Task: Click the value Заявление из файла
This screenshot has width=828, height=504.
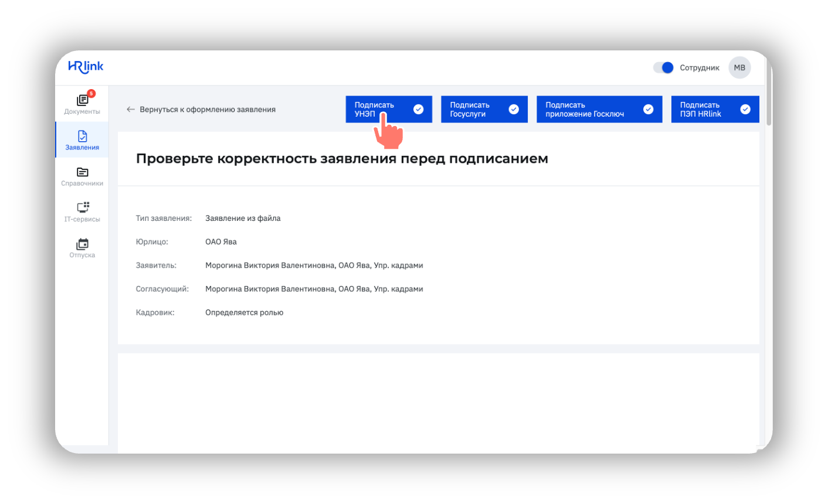Action: pyautogui.click(x=243, y=218)
